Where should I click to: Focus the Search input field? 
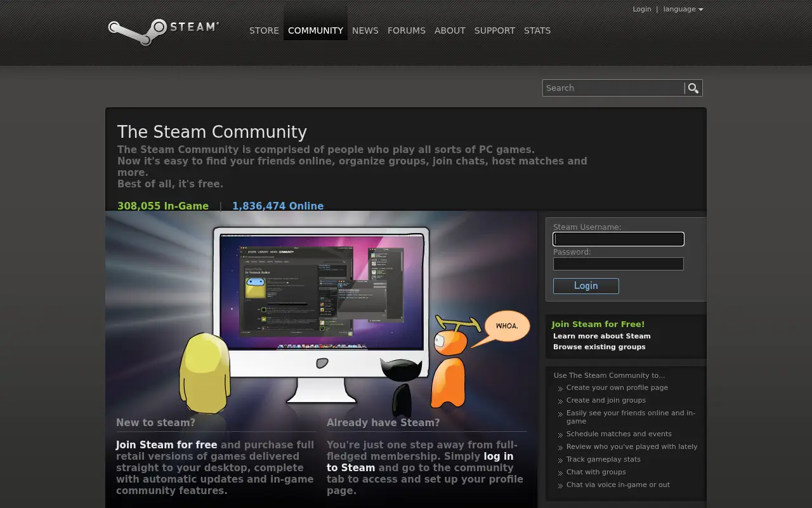[613, 88]
